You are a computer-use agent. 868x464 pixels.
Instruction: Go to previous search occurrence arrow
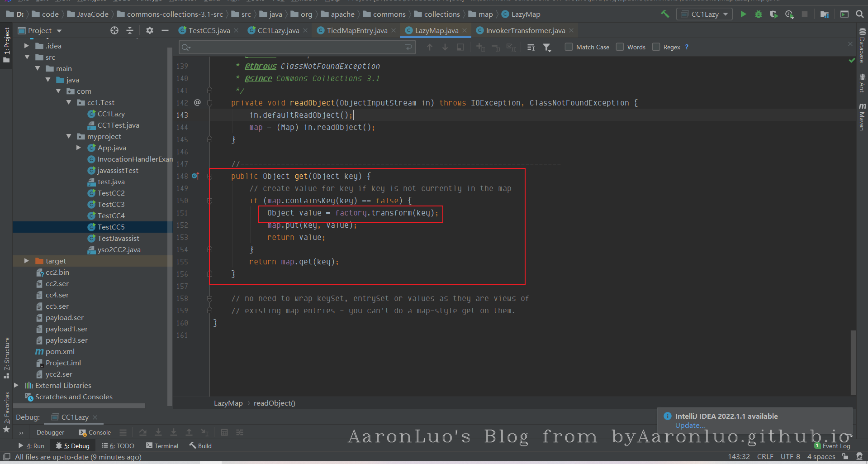click(x=430, y=47)
